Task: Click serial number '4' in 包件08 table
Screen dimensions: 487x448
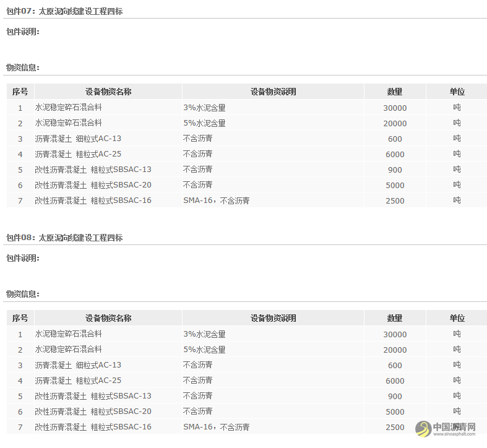Action: coord(20,381)
